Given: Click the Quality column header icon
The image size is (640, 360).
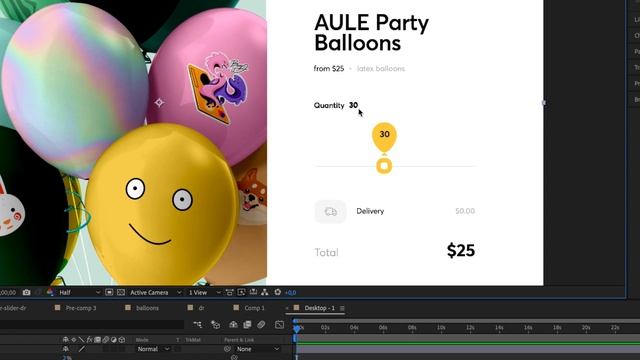Looking at the screenshot, I should point(81,340).
